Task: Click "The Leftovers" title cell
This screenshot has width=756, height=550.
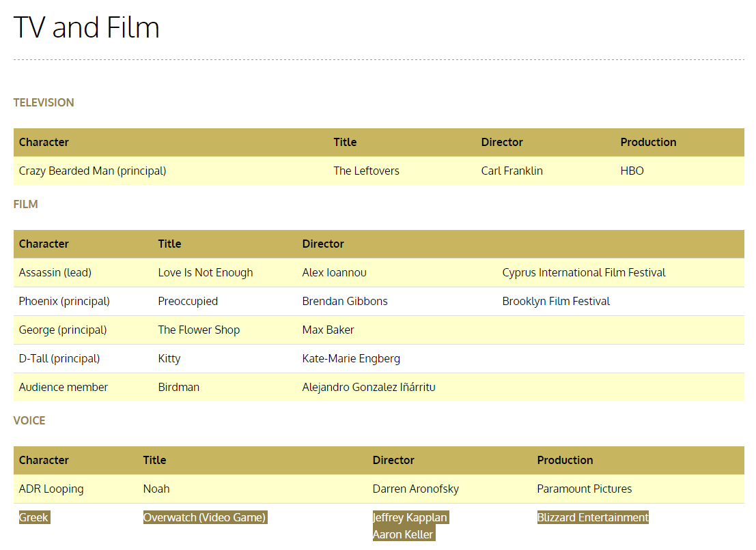Action: 366,171
